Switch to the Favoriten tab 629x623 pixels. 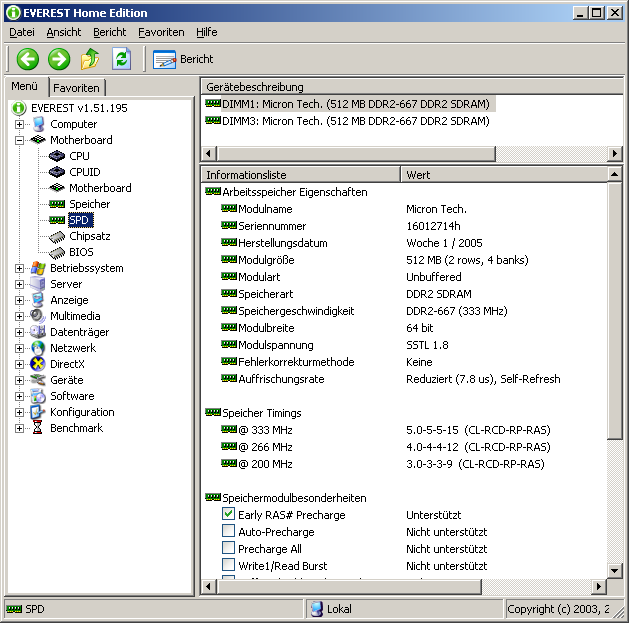(x=76, y=88)
